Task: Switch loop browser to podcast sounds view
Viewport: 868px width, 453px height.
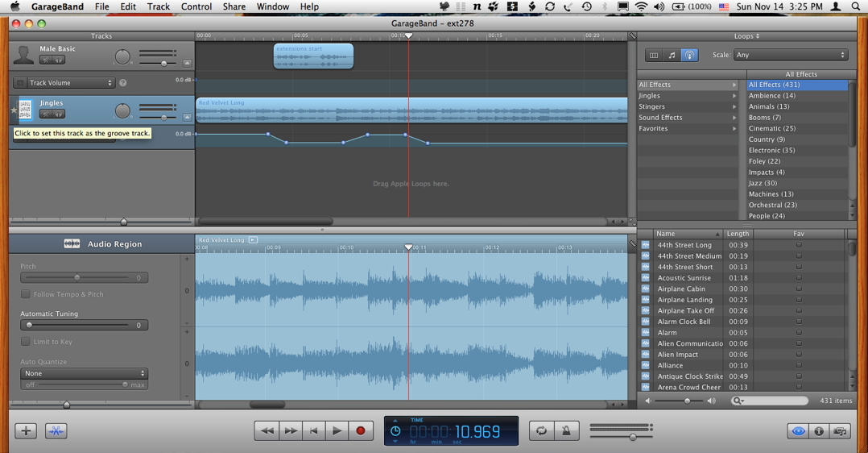Action: [x=689, y=55]
